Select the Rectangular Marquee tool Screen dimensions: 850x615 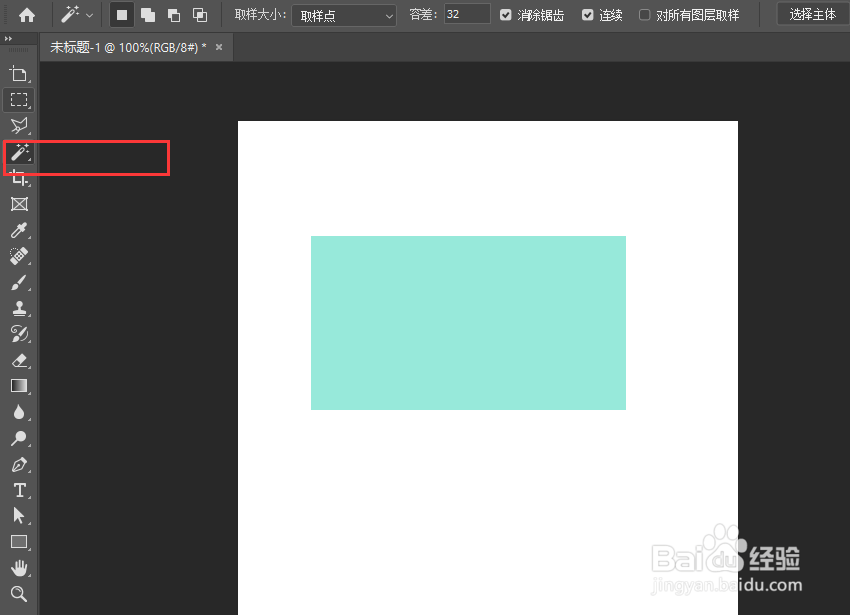(20, 100)
